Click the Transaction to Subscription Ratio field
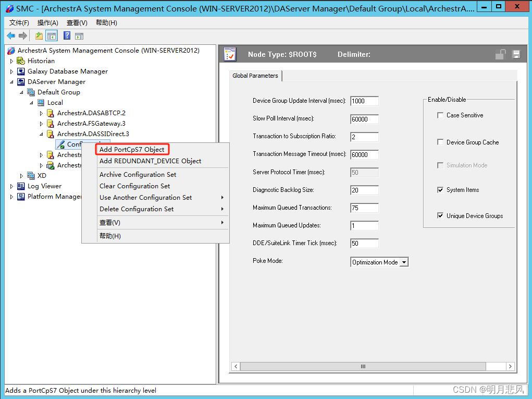This screenshot has height=399, width=532. coord(364,137)
